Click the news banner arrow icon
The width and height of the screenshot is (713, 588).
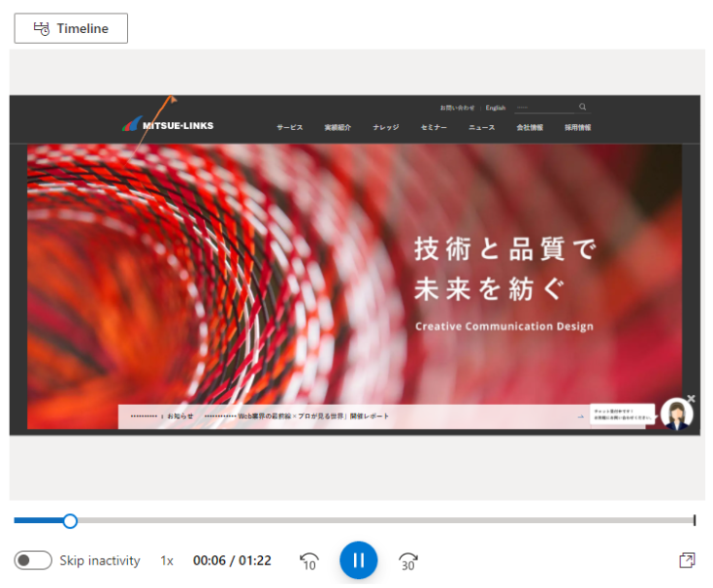coord(581,416)
